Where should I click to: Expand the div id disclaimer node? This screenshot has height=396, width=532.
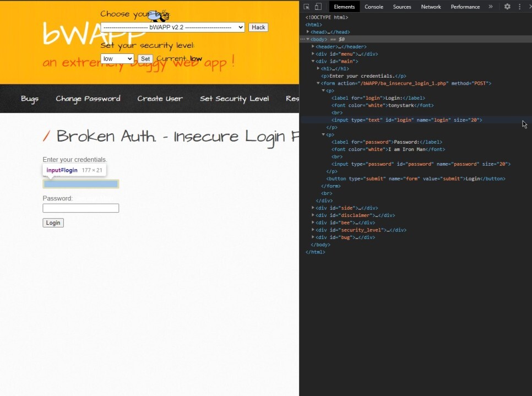[313, 215]
